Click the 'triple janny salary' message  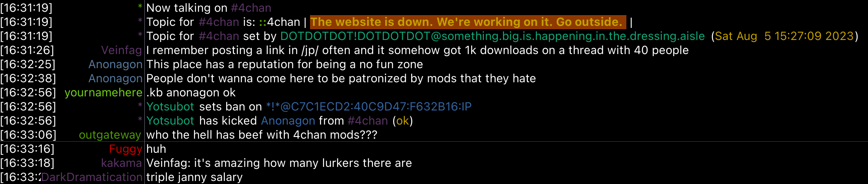click(194, 177)
